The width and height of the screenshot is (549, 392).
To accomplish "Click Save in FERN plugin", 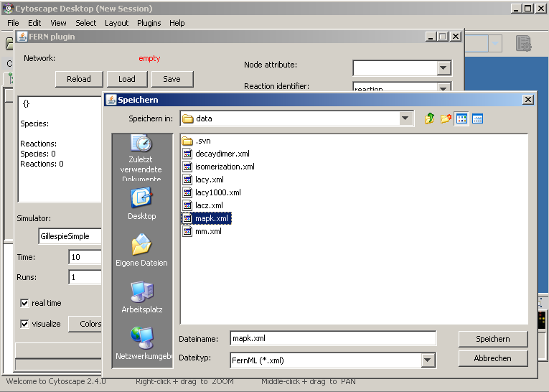I will 172,79.
